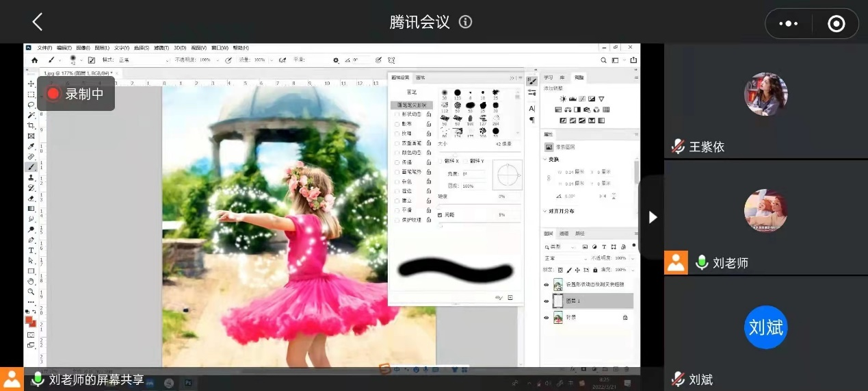Enable the 颜色动态 checkbox
The width and height of the screenshot is (868, 391).
(397, 153)
